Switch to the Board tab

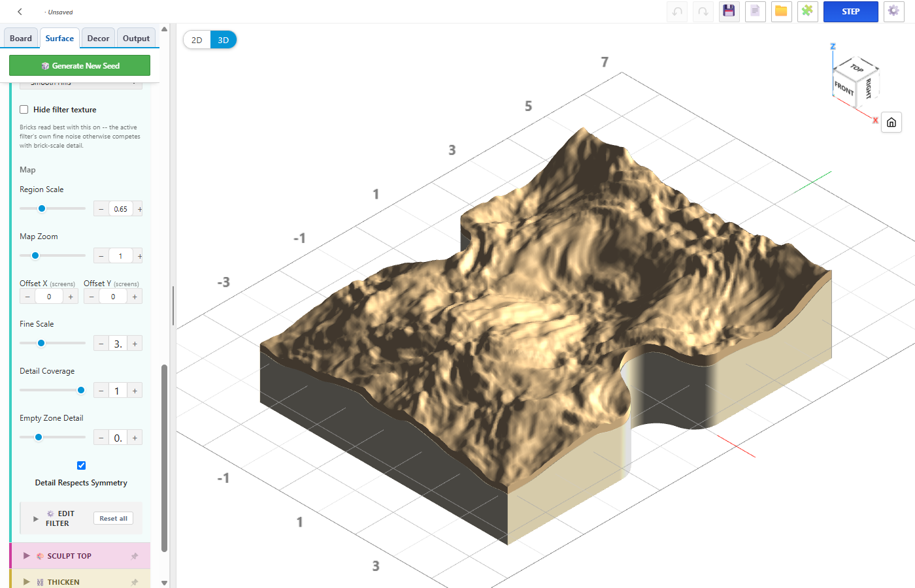pyautogui.click(x=21, y=38)
